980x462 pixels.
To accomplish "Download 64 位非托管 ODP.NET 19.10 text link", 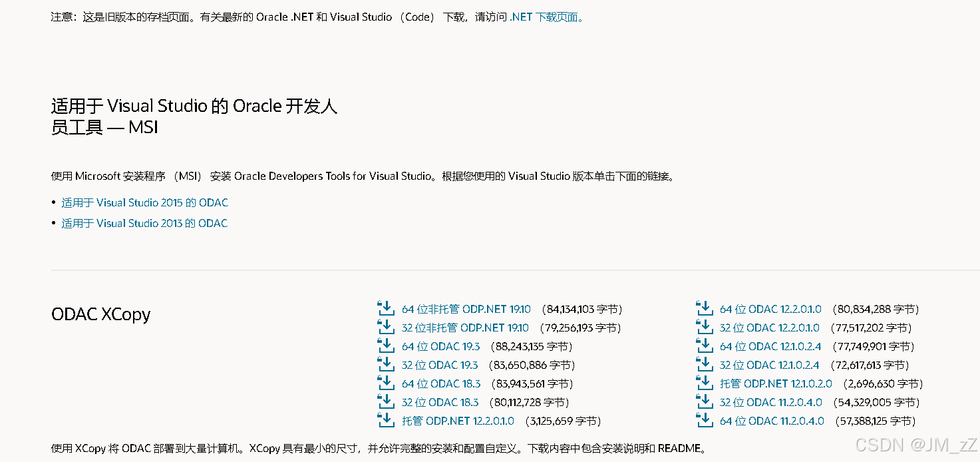I will click(466, 309).
